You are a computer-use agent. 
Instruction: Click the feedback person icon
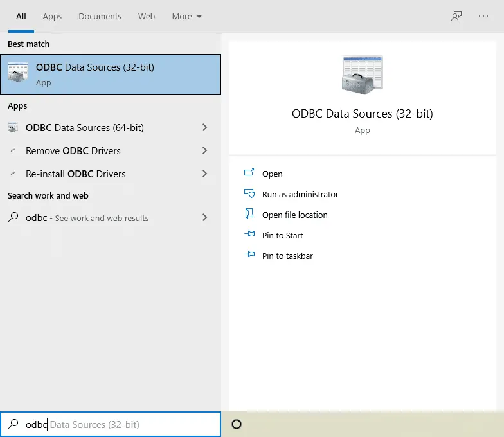pos(456,16)
